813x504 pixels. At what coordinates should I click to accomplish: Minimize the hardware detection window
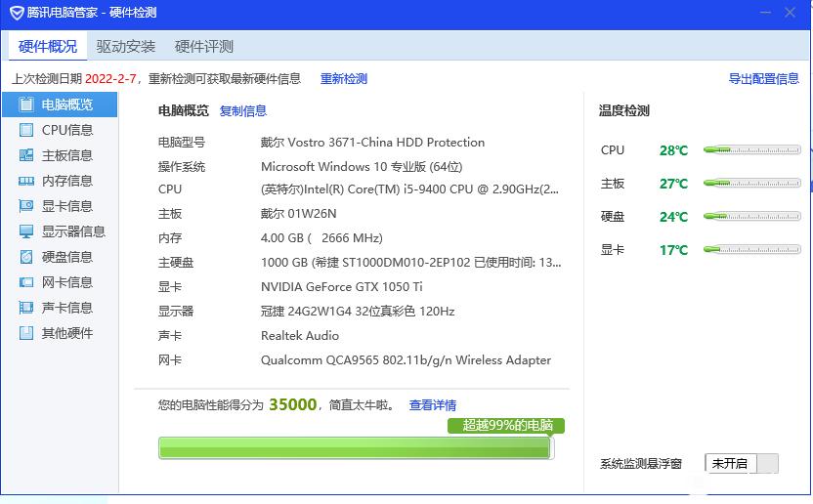point(765,13)
